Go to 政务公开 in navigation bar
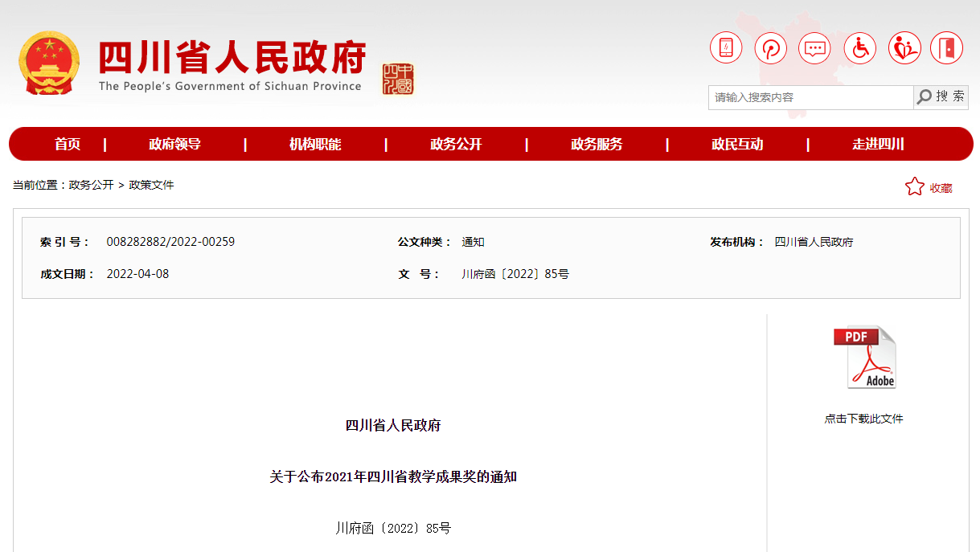This screenshot has width=980, height=552. click(x=456, y=145)
